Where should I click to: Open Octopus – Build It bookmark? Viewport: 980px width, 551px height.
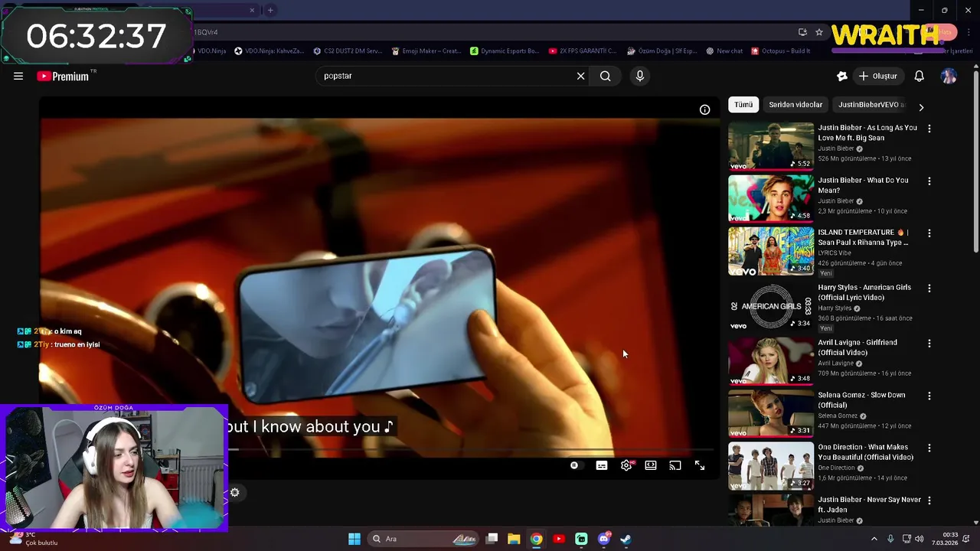[x=781, y=51]
